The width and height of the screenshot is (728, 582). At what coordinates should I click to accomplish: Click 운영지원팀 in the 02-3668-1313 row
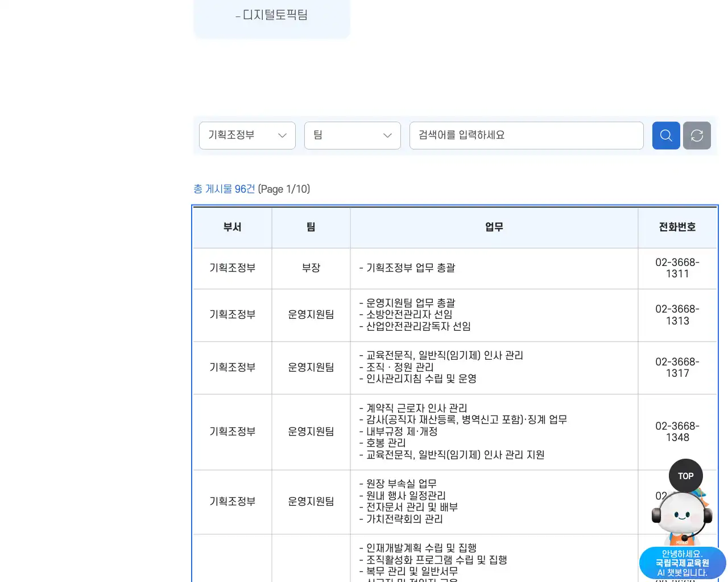point(311,314)
